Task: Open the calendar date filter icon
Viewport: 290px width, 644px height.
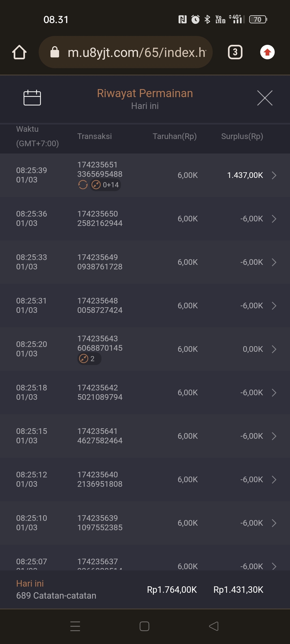Action: (x=32, y=98)
